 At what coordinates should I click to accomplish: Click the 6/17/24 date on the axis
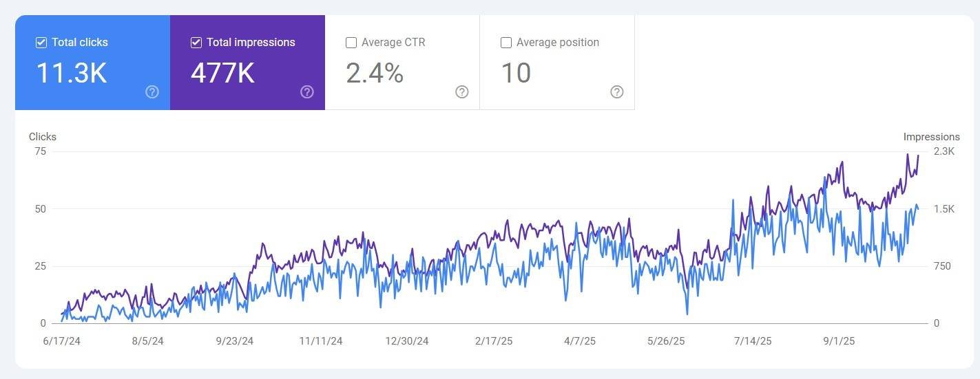(x=62, y=341)
